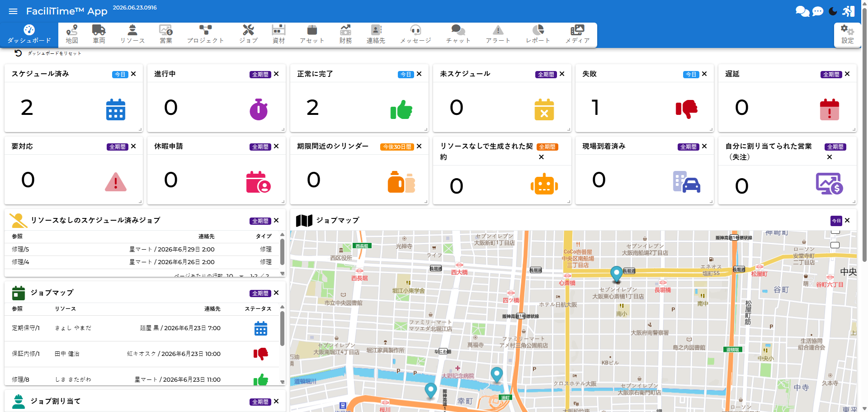
Task: Click the page vertical scrollbar
Action: point(864,136)
